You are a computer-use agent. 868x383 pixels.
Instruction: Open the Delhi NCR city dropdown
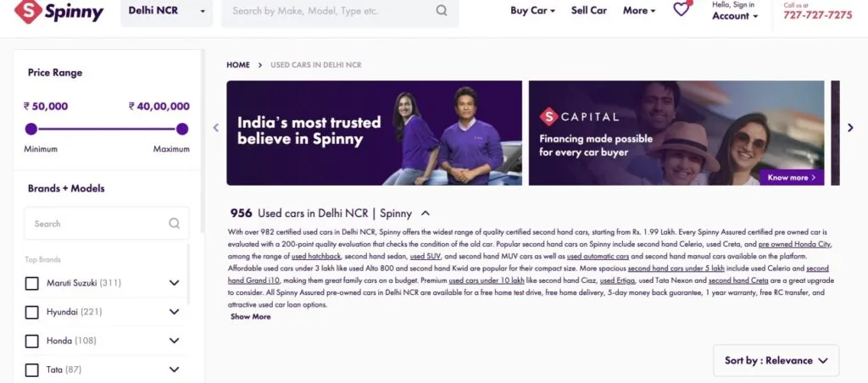(x=167, y=10)
